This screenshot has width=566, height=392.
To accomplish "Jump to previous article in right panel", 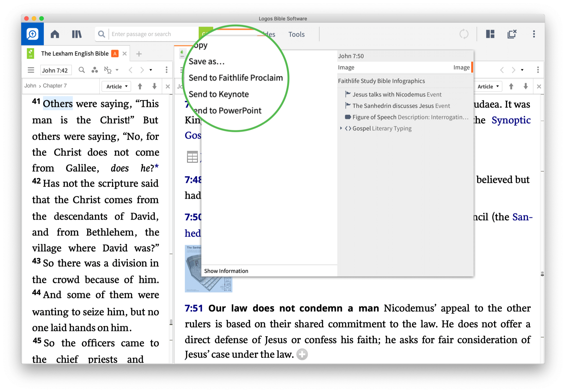I will pos(511,86).
